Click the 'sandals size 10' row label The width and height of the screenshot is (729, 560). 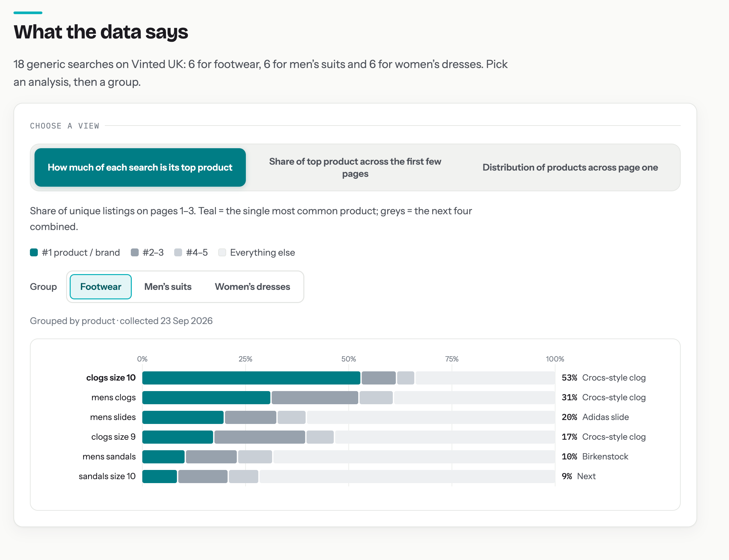(x=107, y=476)
